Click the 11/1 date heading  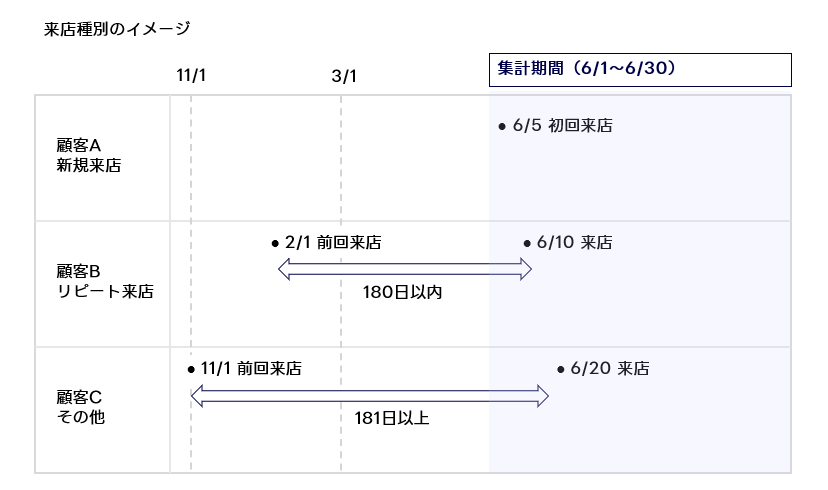(x=191, y=76)
